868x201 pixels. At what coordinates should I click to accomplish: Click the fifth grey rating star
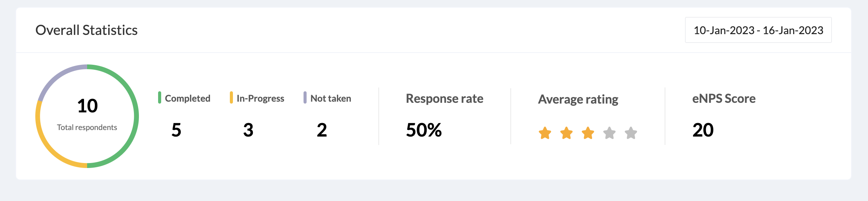631,133
